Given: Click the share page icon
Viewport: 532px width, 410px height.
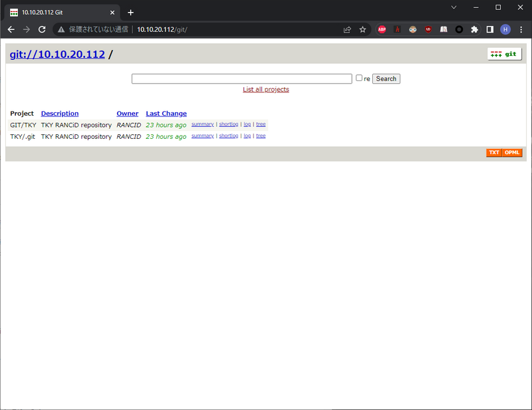Looking at the screenshot, I should click(x=347, y=29).
